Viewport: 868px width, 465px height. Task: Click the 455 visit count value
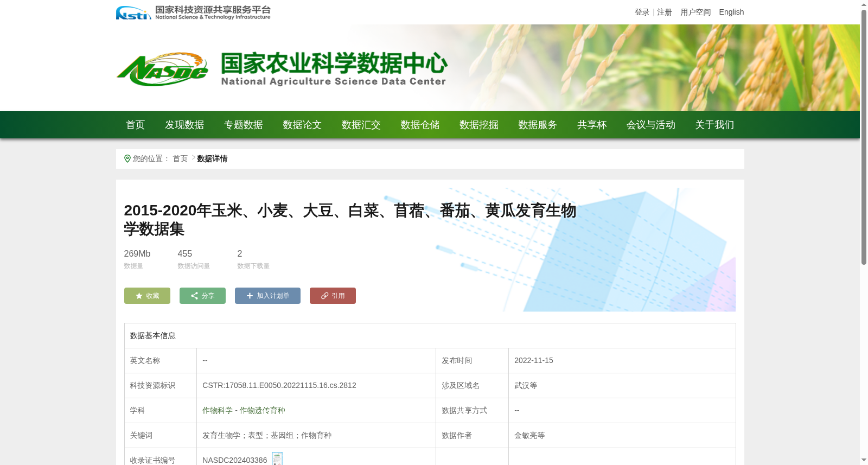[x=185, y=253]
